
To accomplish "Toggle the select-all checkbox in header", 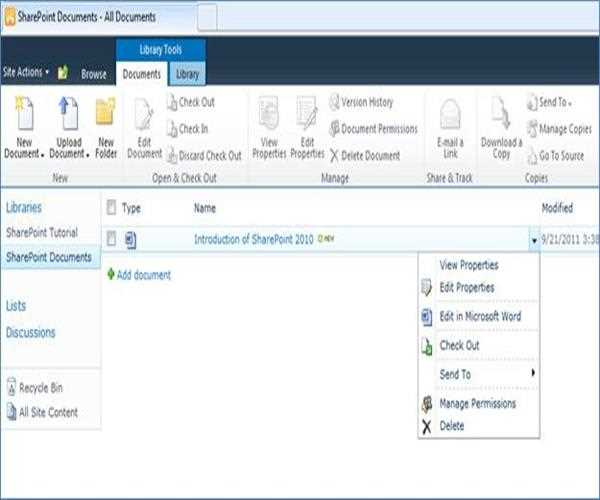I will click(112, 208).
